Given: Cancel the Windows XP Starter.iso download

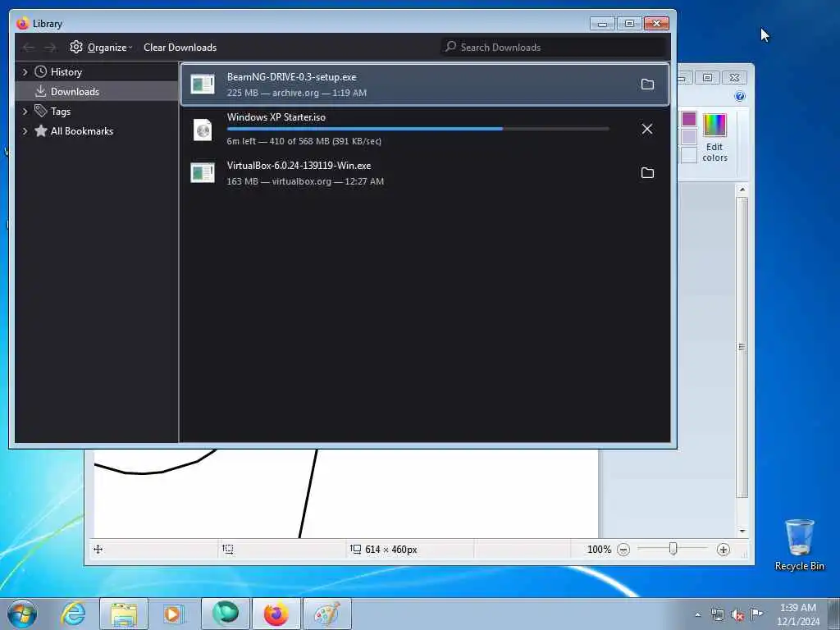Looking at the screenshot, I should [x=647, y=129].
